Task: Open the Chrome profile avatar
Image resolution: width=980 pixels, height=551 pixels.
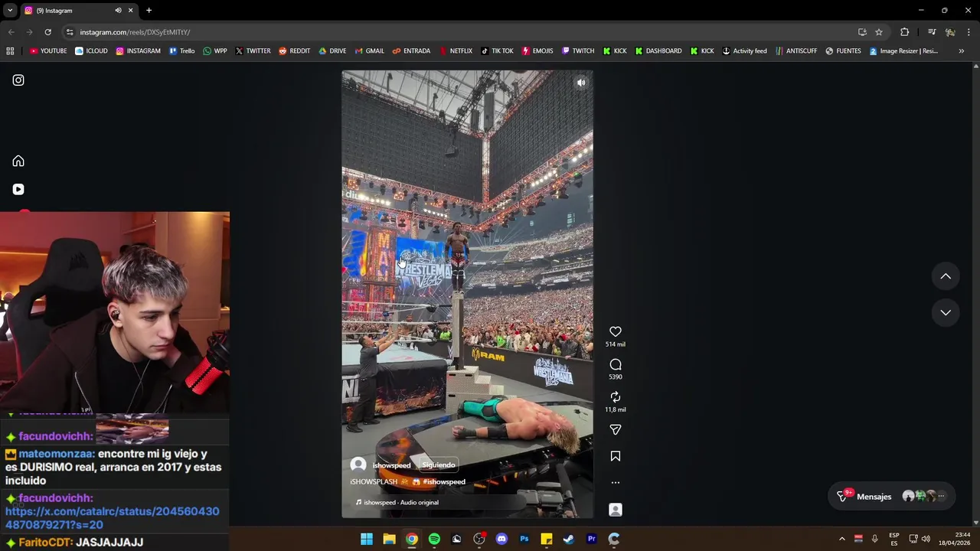Action: (x=950, y=32)
